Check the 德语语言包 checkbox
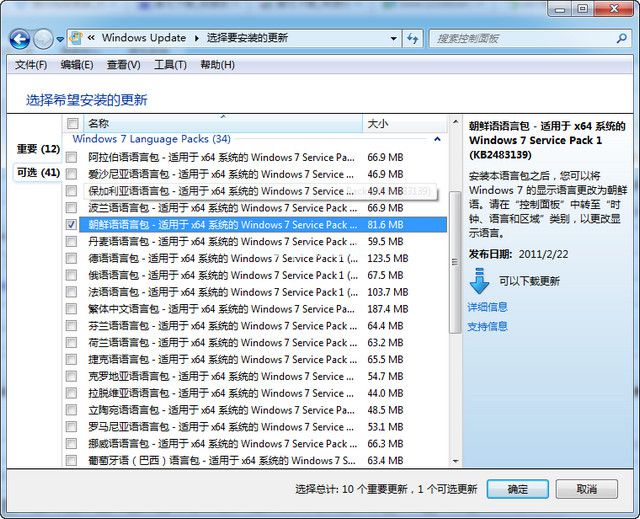Screen dimensions: 640x519 click(71, 258)
